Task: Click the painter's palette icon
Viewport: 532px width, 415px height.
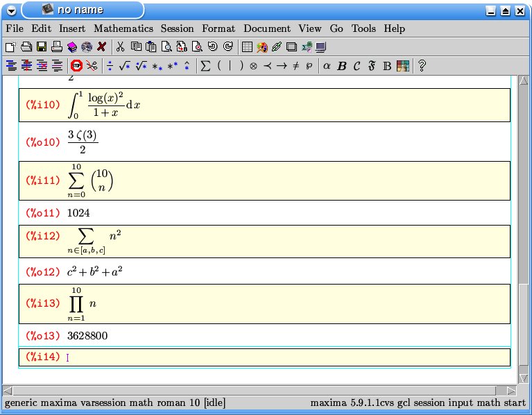Action: coord(262,46)
